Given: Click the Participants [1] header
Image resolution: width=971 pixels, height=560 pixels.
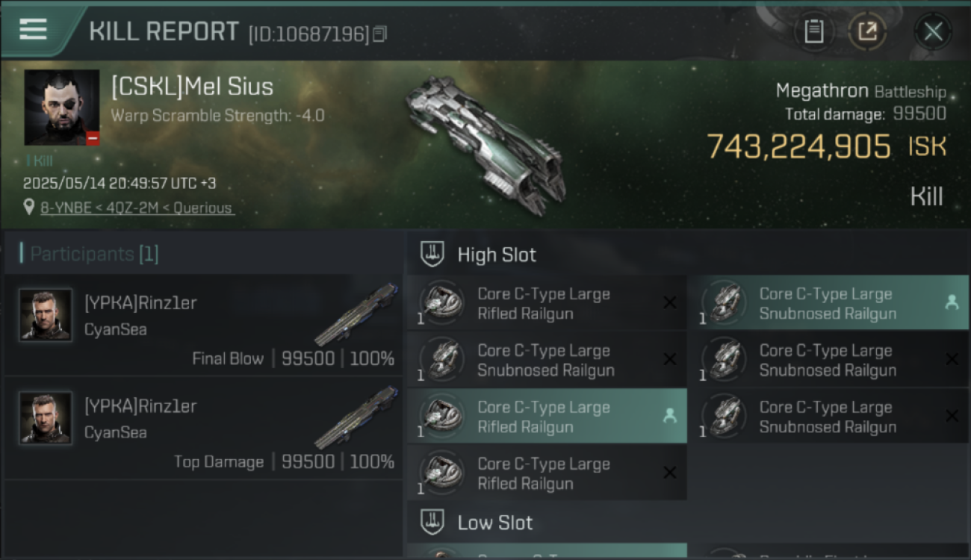Looking at the screenshot, I should point(89,254).
